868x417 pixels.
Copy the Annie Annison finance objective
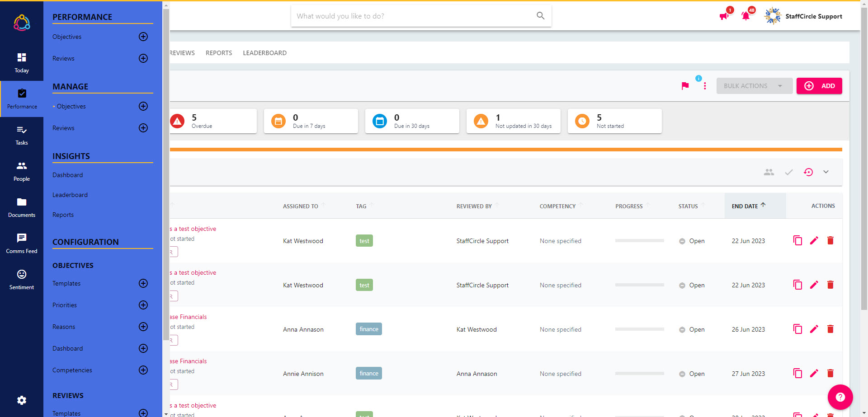(798, 373)
